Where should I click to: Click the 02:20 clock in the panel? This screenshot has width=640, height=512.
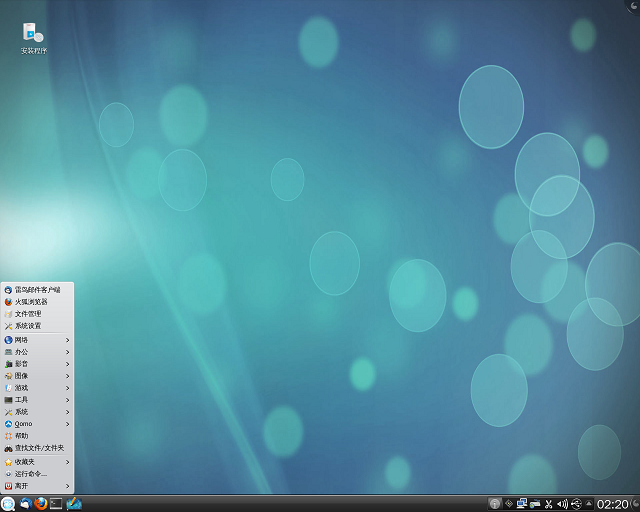(x=612, y=504)
